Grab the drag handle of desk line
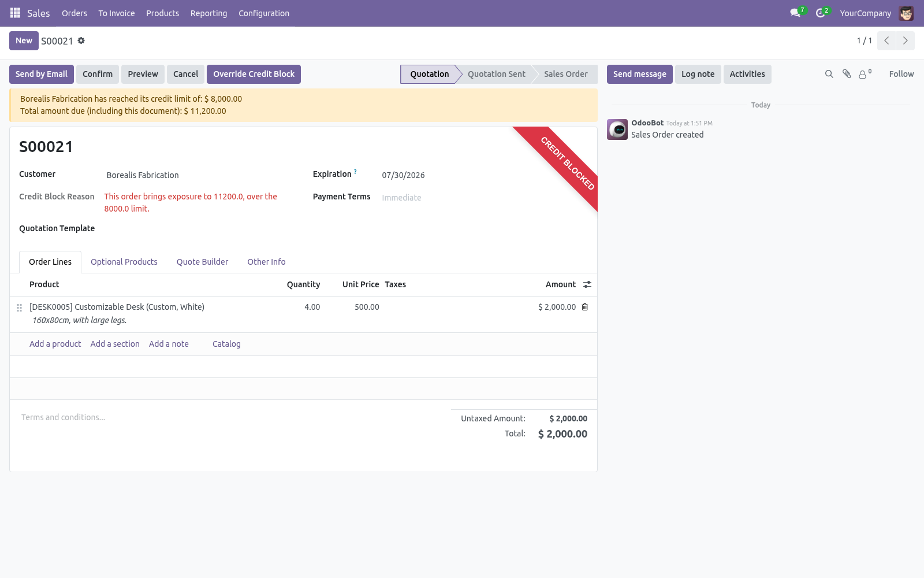Viewport: 924px width, 578px height. (19, 307)
